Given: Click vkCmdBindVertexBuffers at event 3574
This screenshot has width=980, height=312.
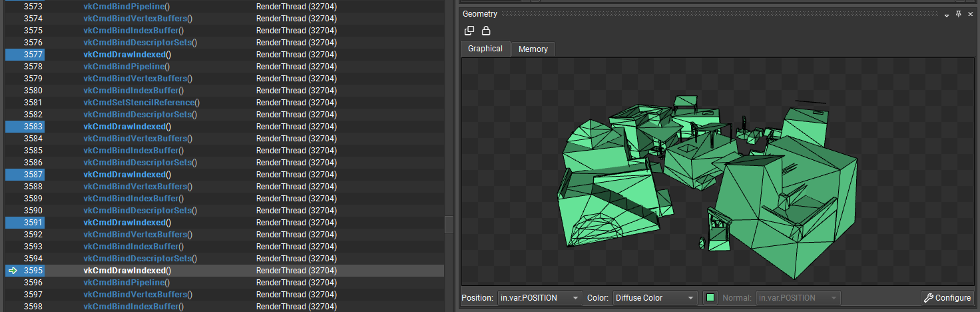Looking at the screenshot, I should click(138, 19).
